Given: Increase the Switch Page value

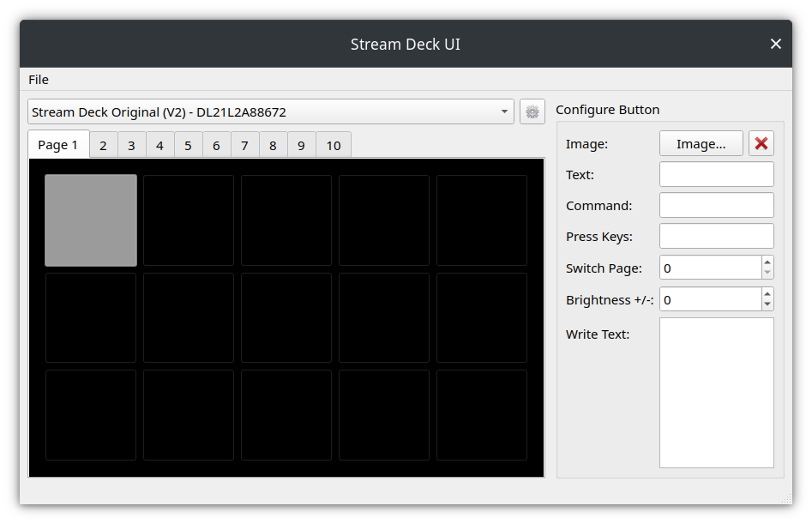Looking at the screenshot, I should click(767, 262).
